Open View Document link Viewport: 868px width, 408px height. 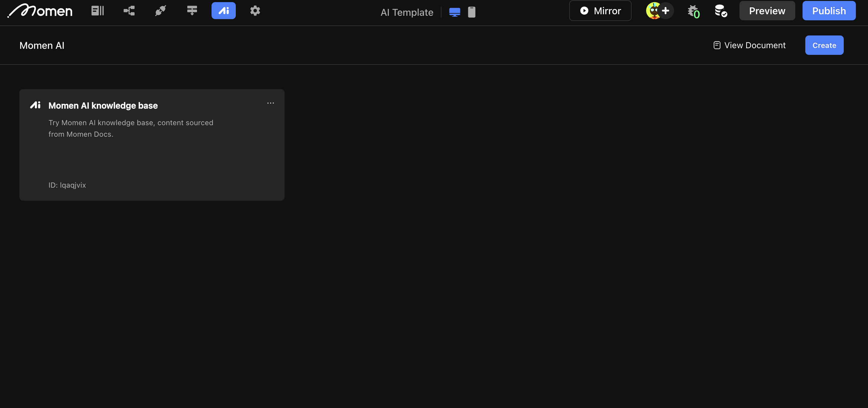tap(749, 45)
